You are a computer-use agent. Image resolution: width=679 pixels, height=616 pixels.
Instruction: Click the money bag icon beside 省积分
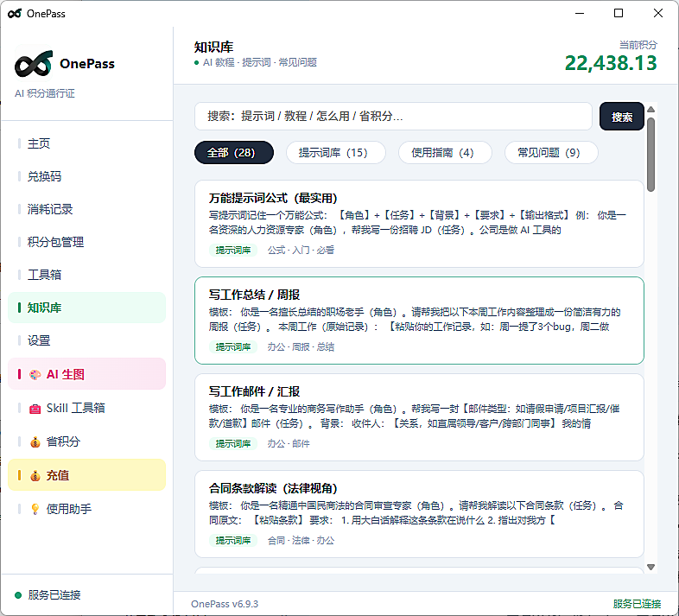click(x=35, y=442)
